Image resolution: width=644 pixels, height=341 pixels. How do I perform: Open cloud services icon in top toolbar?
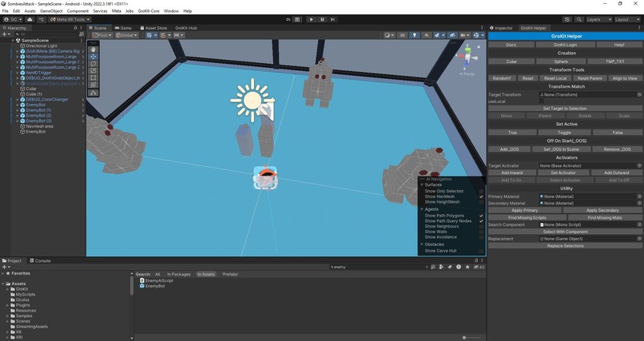30,19
